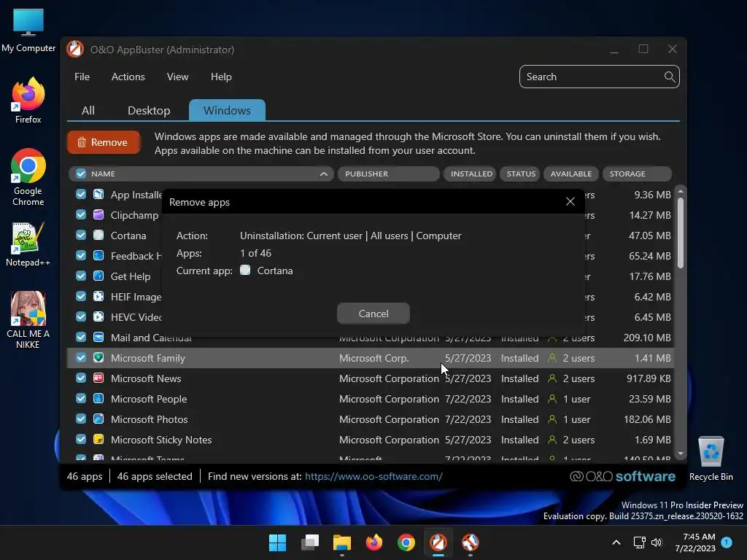Open the Actions menu
Screen dimensions: 747x560
pos(128,77)
